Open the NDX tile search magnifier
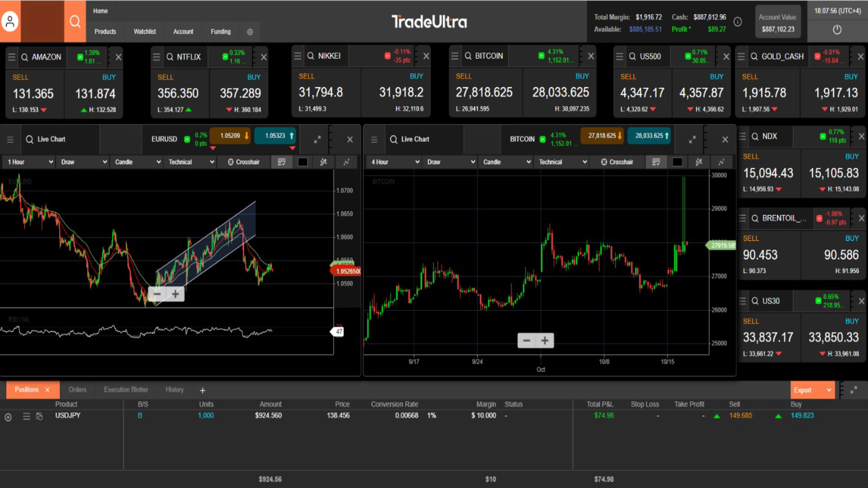This screenshot has height=488, width=868. tap(755, 136)
